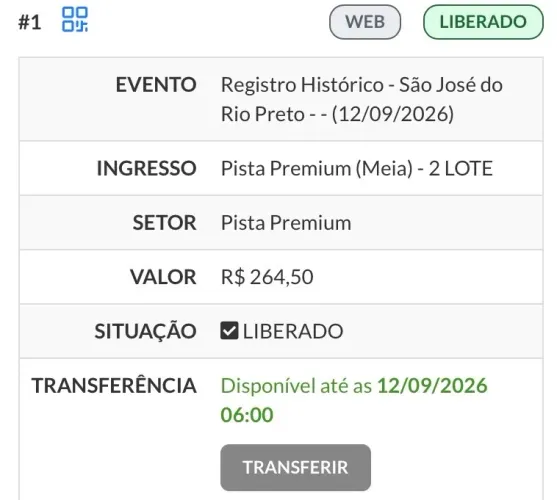Click the WEB badge

coord(365,22)
